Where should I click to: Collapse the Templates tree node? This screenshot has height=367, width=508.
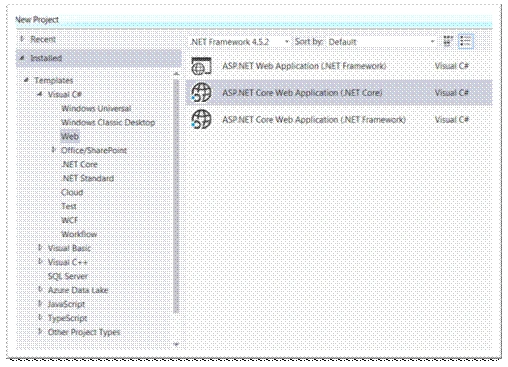26,80
